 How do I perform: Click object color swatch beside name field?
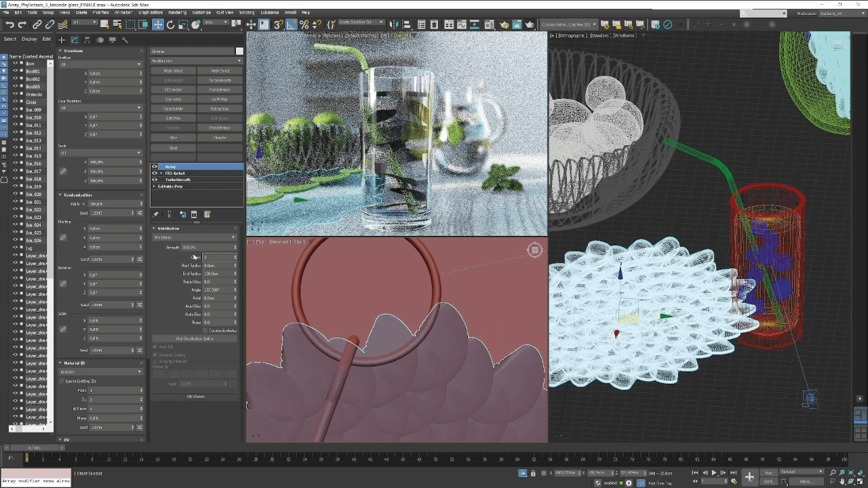click(x=239, y=52)
